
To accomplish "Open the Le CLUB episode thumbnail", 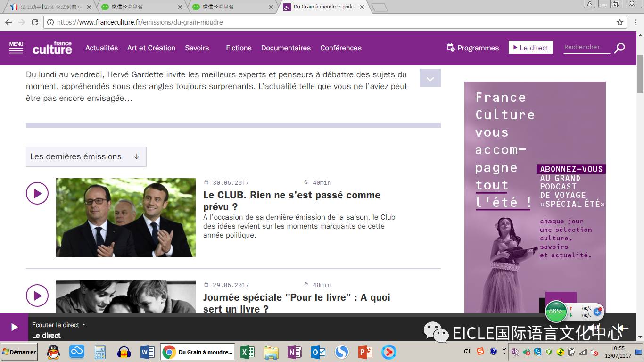I will pos(125,217).
